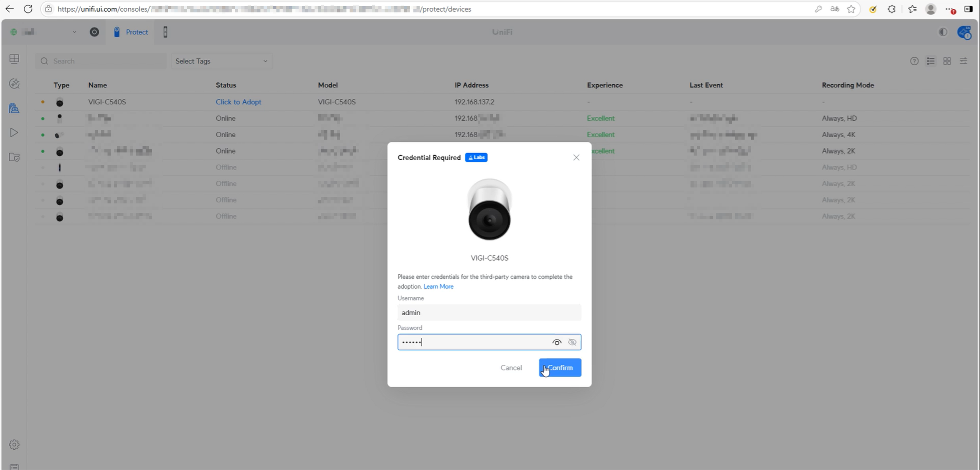
Task: Sort by the IP Address column header
Action: click(471, 85)
